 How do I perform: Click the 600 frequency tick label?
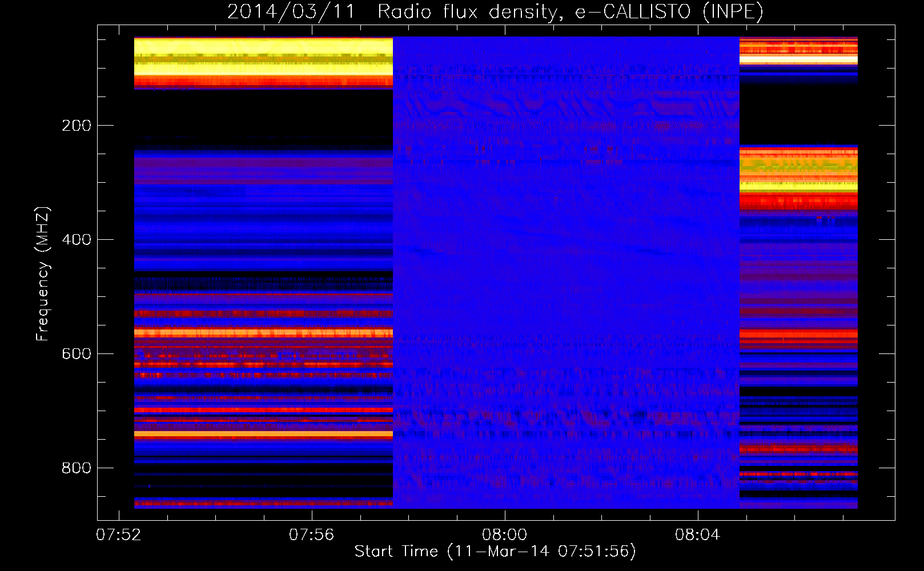[x=77, y=354]
